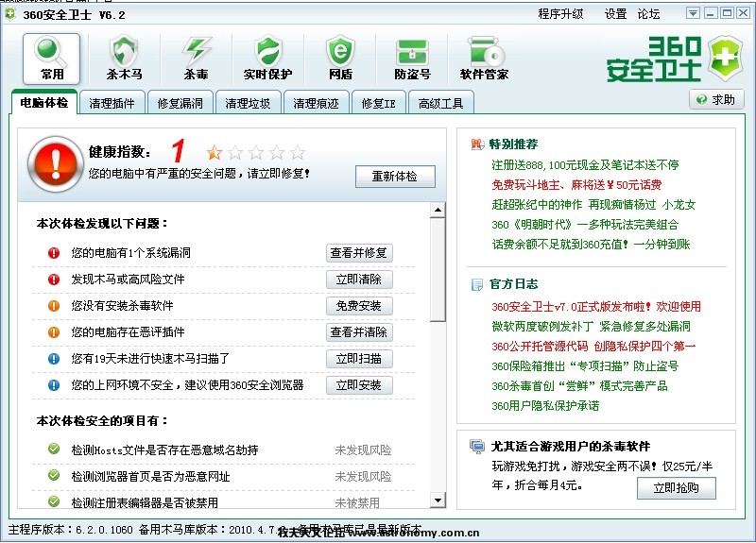
Task: Switch to the 清理痕迹 tab
Action: [316, 103]
